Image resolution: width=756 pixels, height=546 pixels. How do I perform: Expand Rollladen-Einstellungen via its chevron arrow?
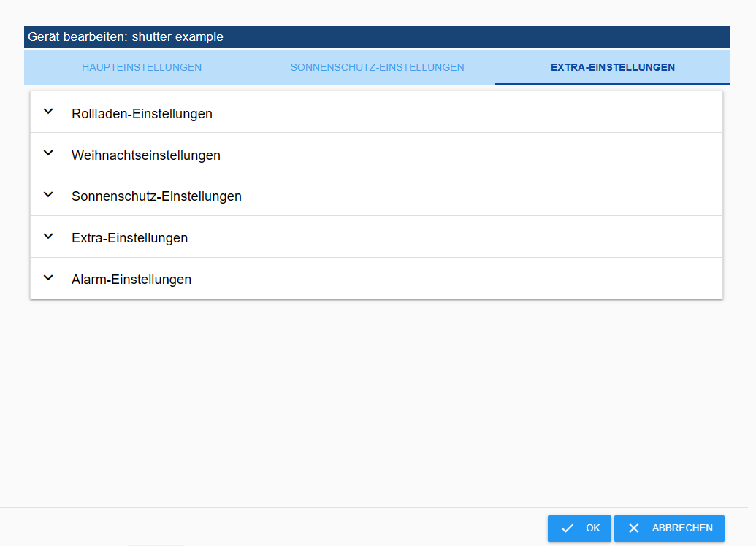48,112
